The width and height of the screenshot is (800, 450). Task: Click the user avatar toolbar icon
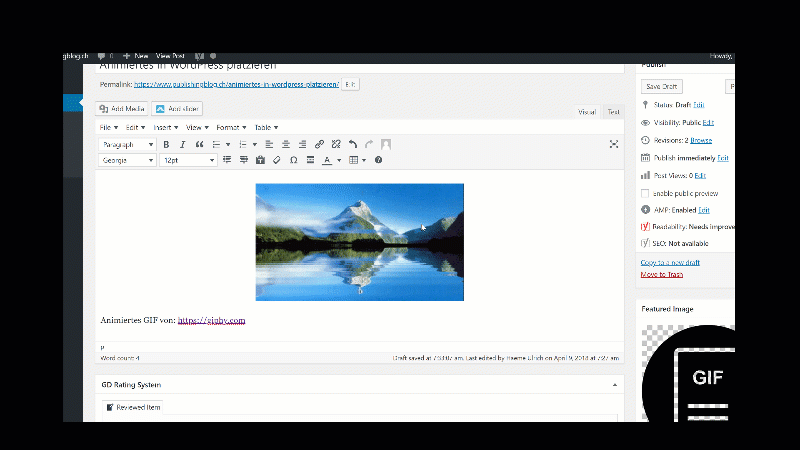386,144
